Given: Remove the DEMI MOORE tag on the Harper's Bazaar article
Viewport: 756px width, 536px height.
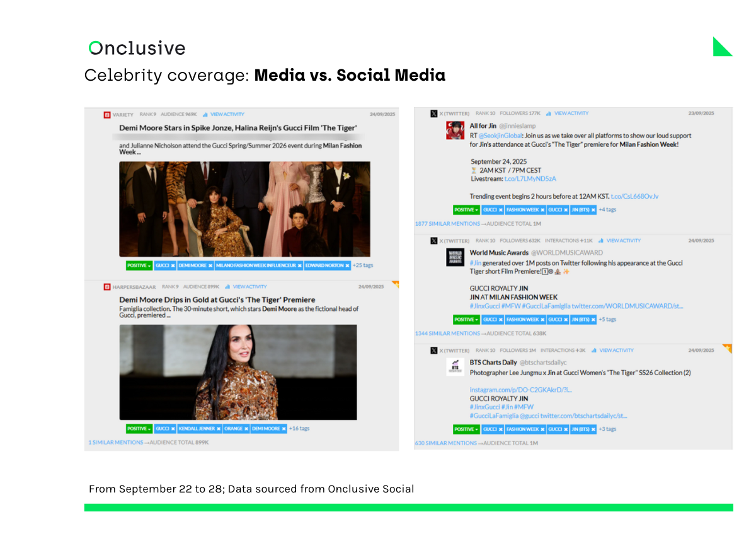Looking at the screenshot, I should [283, 429].
